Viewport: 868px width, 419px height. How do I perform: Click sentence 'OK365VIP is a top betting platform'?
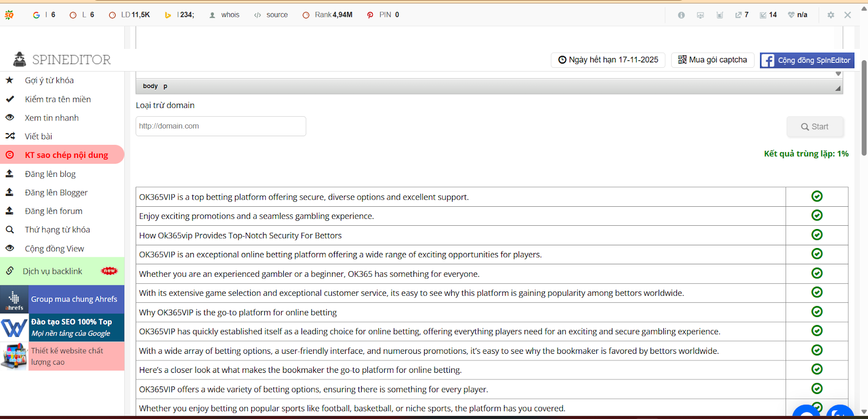click(x=304, y=197)
